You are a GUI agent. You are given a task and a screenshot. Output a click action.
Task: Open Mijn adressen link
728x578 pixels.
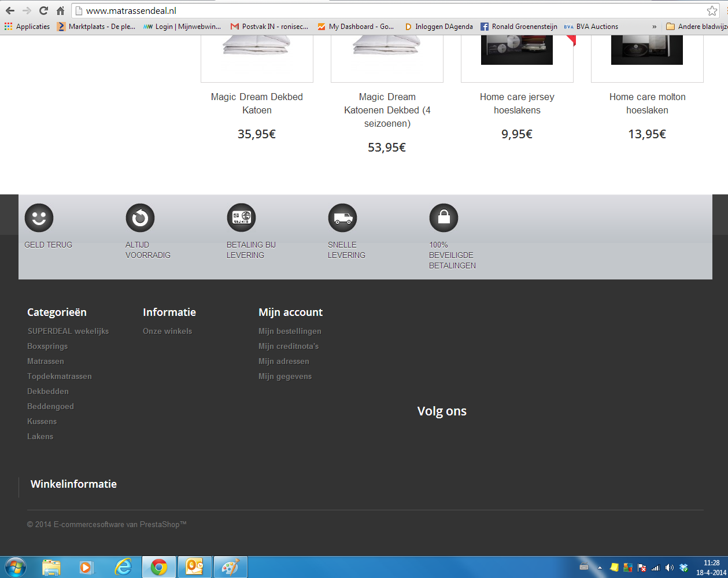tap(284, 361)
